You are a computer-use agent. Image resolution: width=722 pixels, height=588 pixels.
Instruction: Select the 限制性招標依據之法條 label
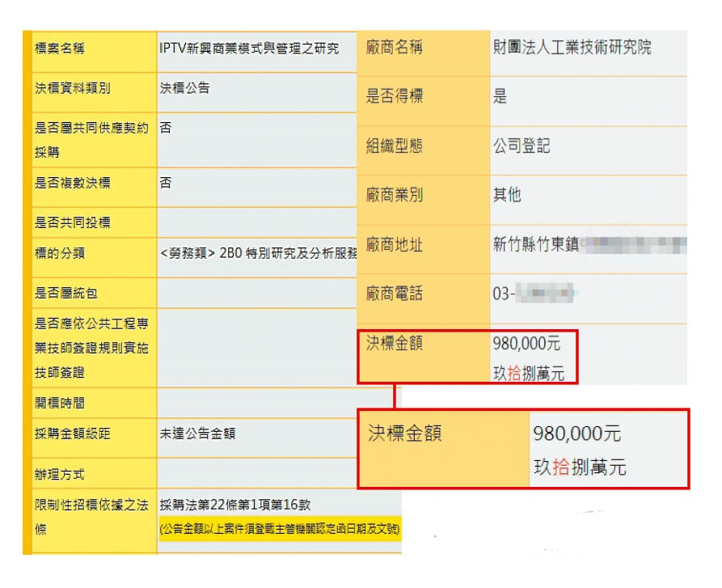[91, 517]
